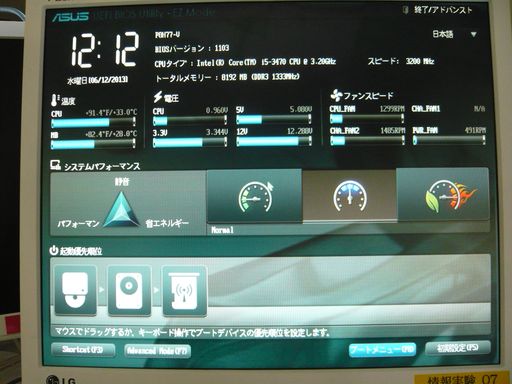The width and height of the screenshot is (512, 384).
Task: Expand the language list arrow
Action: [x=473, y=34]
